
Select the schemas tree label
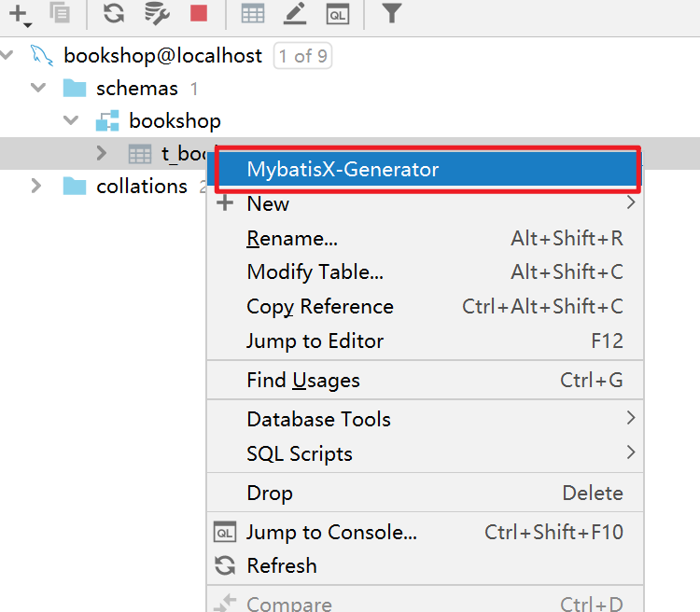[137, 89]
